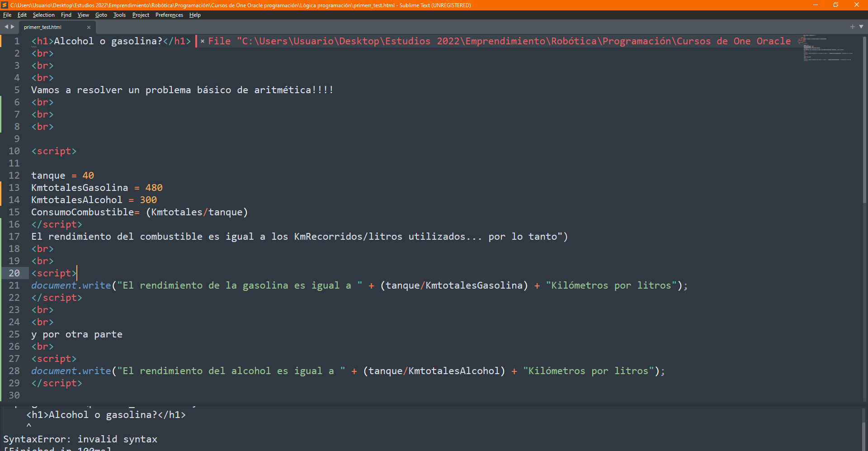This screenshot has height=451, width=868.
Task: Open the Edit menu
Action: 22,15
